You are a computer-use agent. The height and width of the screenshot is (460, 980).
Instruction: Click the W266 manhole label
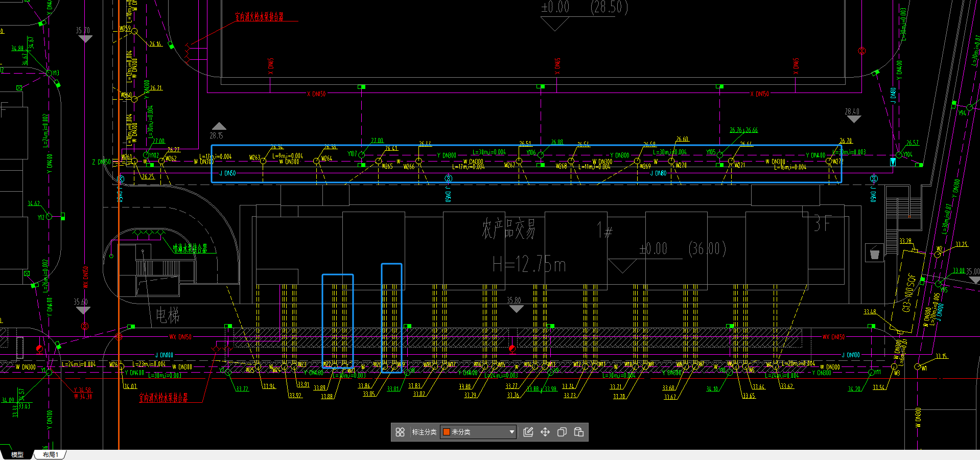(409, 167)
